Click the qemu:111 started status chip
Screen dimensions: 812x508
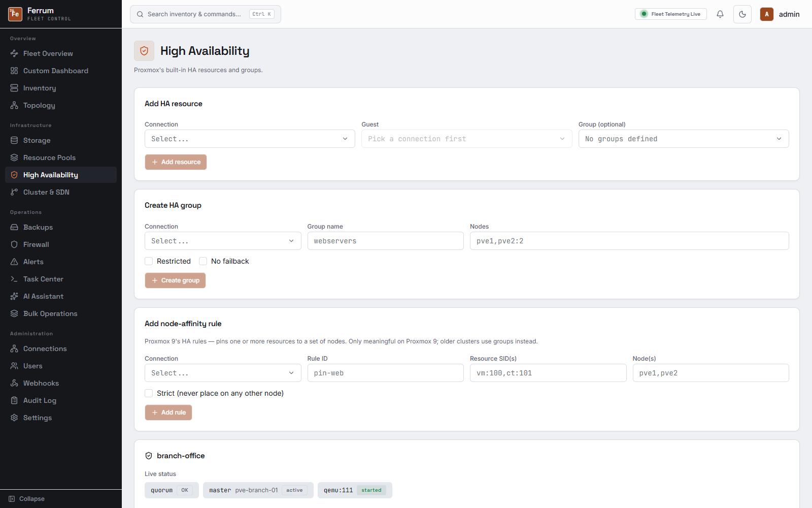(x=355, y=490)
